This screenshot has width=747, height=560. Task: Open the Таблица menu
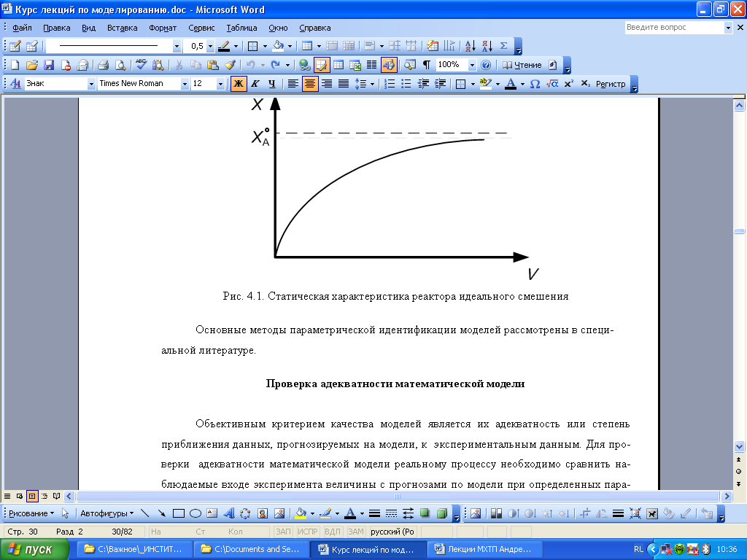coord(241,28)
